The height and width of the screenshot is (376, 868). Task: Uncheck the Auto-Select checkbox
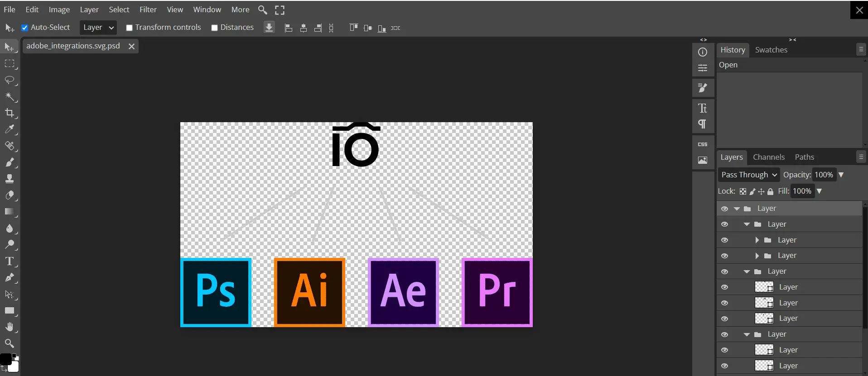[25, 28]
